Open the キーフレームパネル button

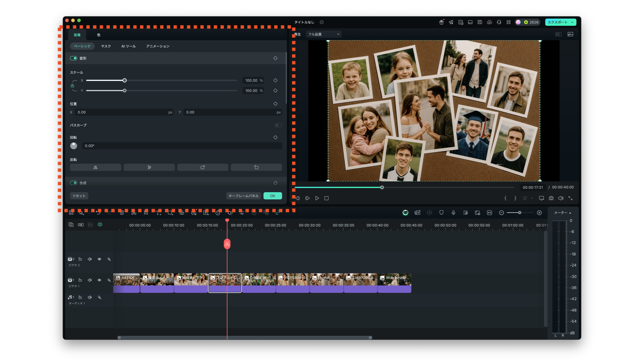coord(244,196)
